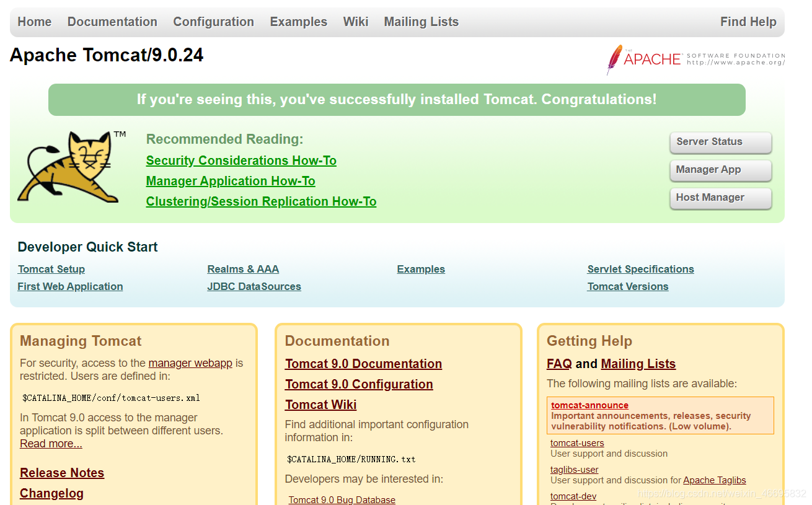Open the Tomcat Versions link
The width and height of the screenshot is (812, 505).
click(x=628, y=286)
